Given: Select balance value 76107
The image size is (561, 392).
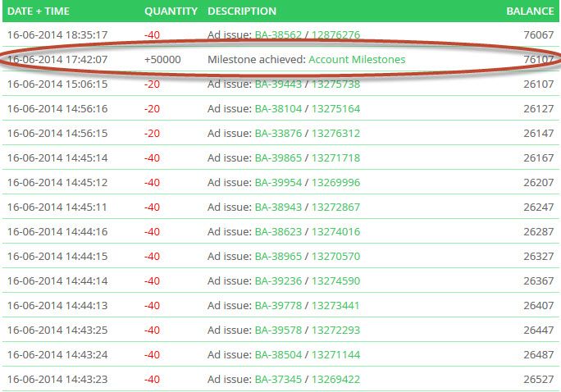Looking at the screenshot, I should tap(539, 59).
